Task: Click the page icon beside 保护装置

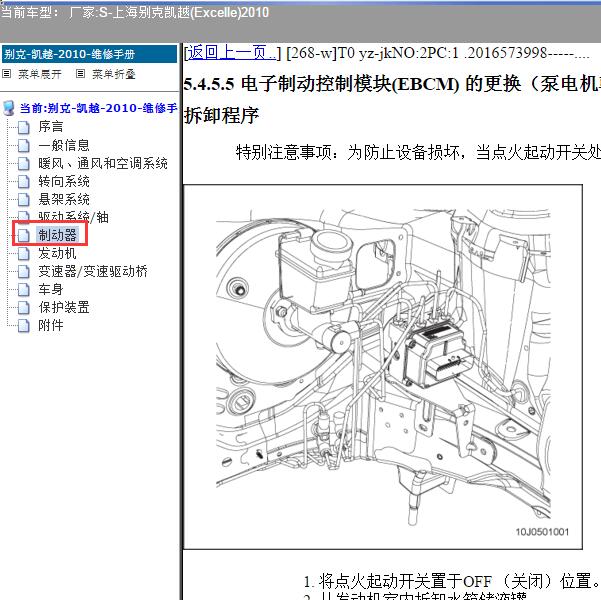Action: pyautogui.click(x=24, y=307)
